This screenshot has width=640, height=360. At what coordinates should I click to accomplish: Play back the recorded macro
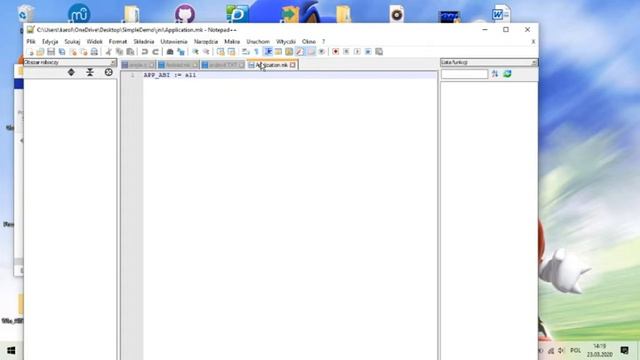357,52
